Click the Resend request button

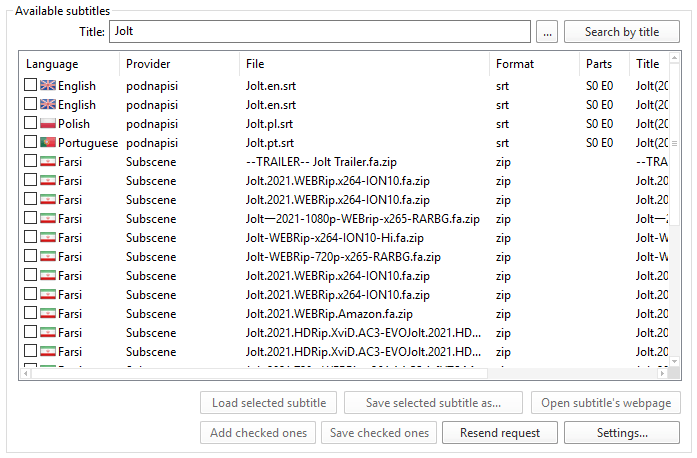pyautogui.click(x=500, y=433)
